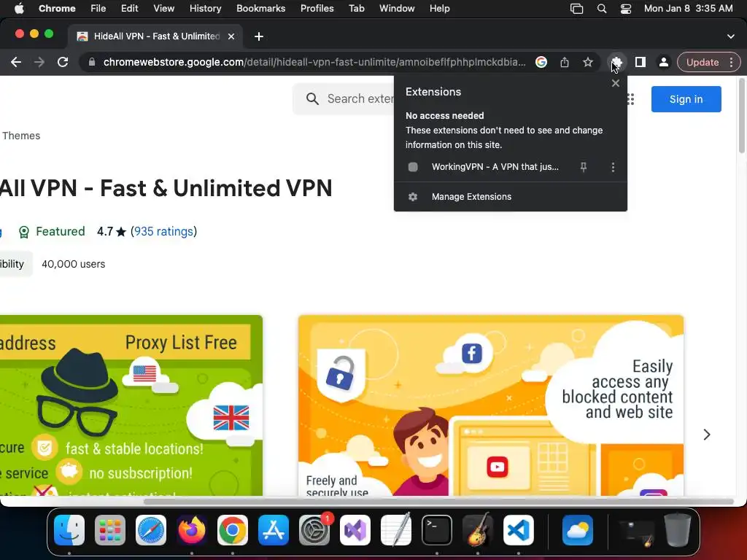Open the History menu
747x560 pixels.
point(205,9)
